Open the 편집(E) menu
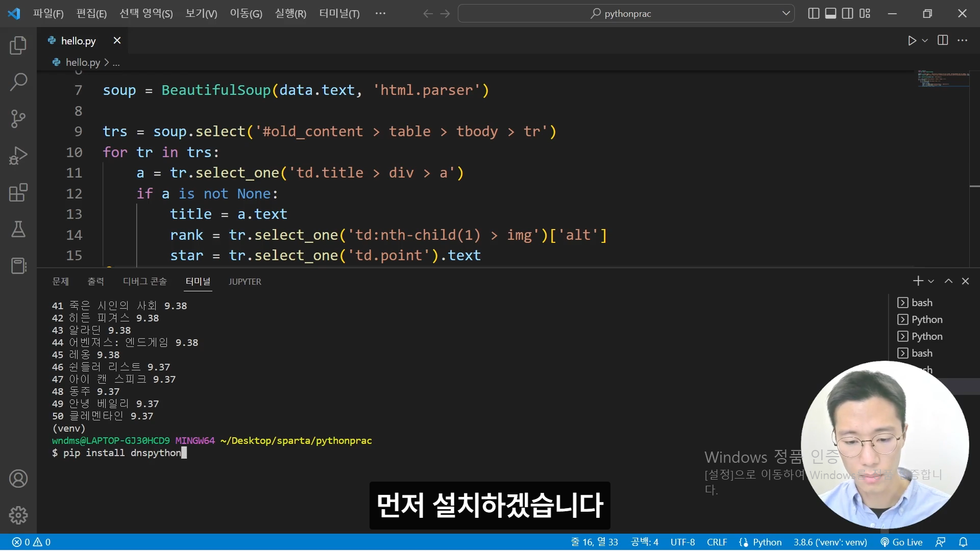 pyautogui.click(x=91, y=14)
